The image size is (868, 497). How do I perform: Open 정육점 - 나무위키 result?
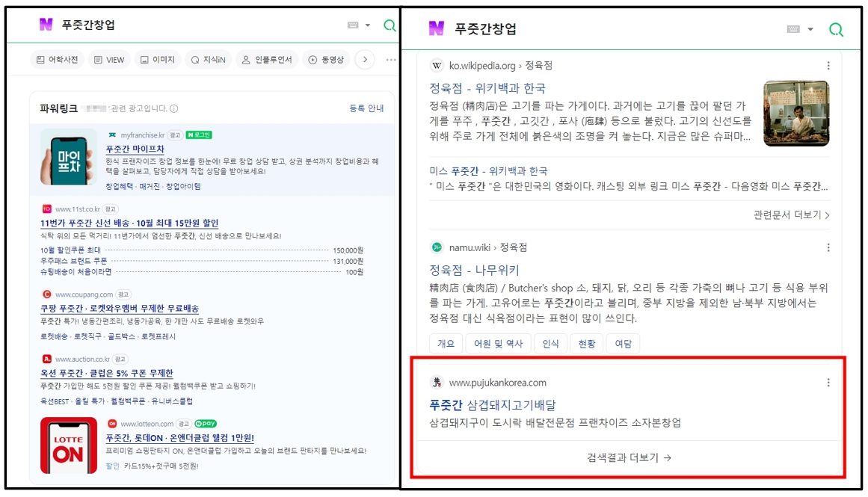tap(475, 270)
